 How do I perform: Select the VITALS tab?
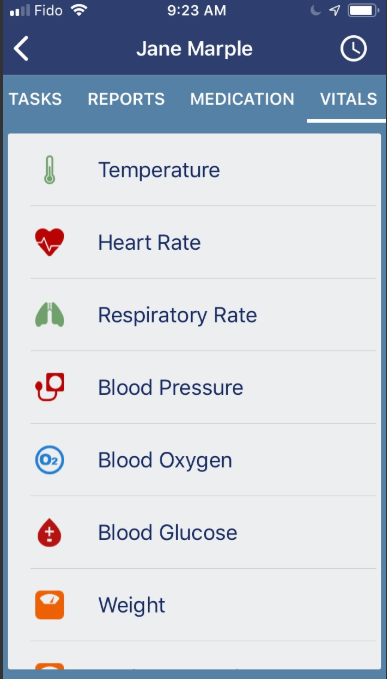pyautogui.click(x=348, y=99)
